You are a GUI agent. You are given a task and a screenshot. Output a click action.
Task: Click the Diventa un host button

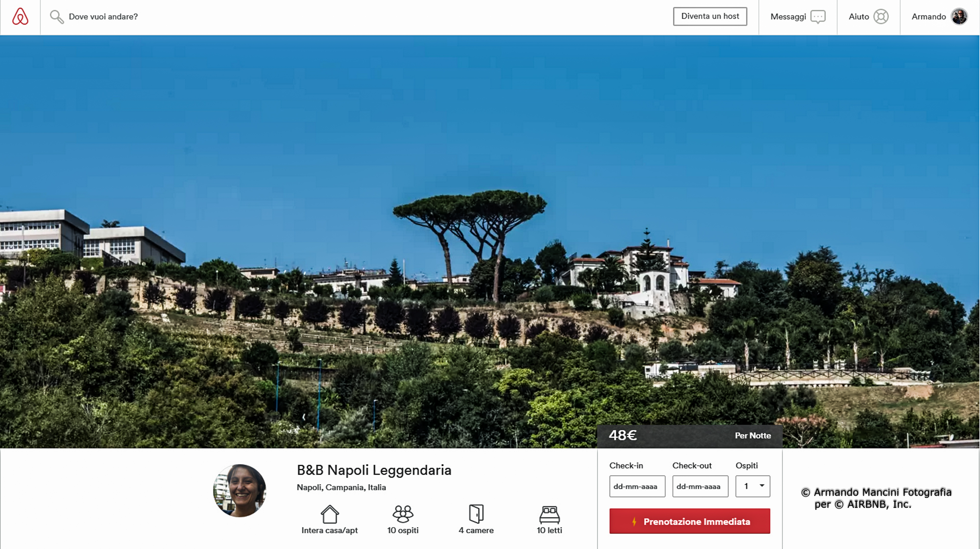tap(710, 16)
